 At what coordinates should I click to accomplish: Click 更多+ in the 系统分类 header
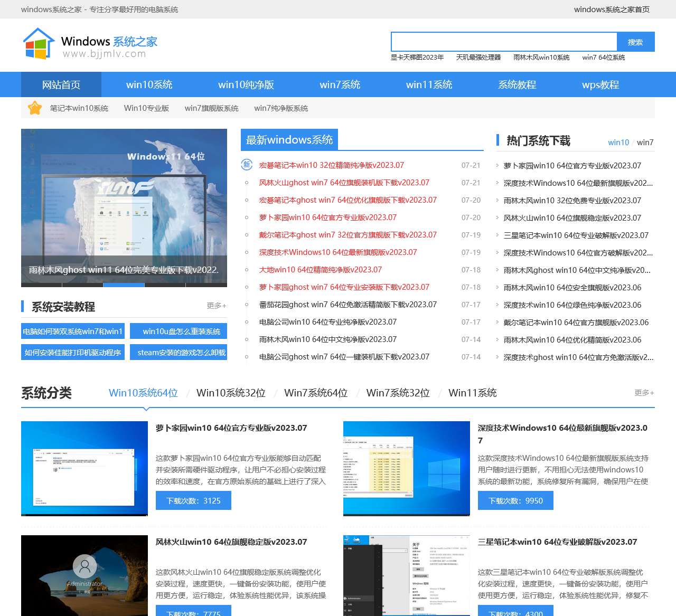pyautogui.click(x=644, y=393)
